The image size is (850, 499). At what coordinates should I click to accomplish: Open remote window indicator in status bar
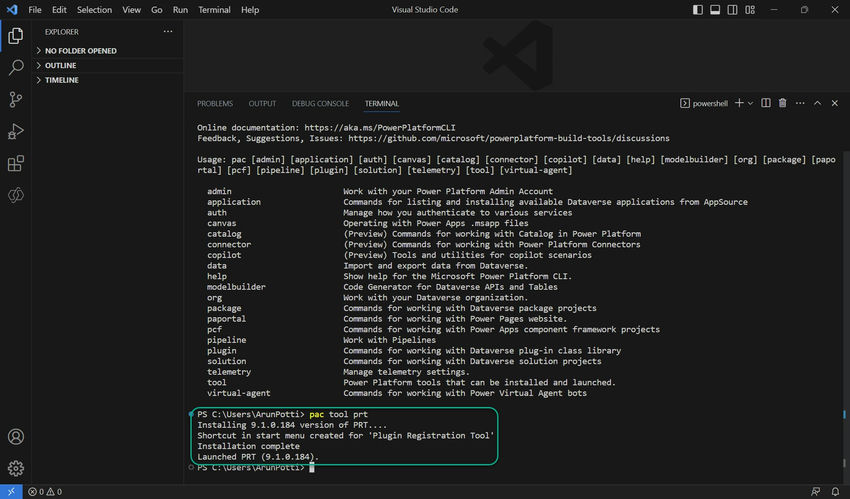pyautogui.click(x=11, y=491)
